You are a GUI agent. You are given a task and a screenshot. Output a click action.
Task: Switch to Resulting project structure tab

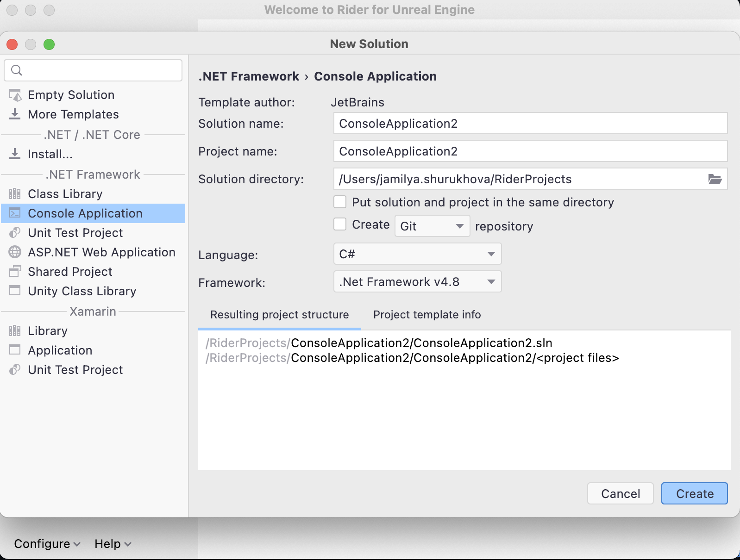click(x=280, y=315)
